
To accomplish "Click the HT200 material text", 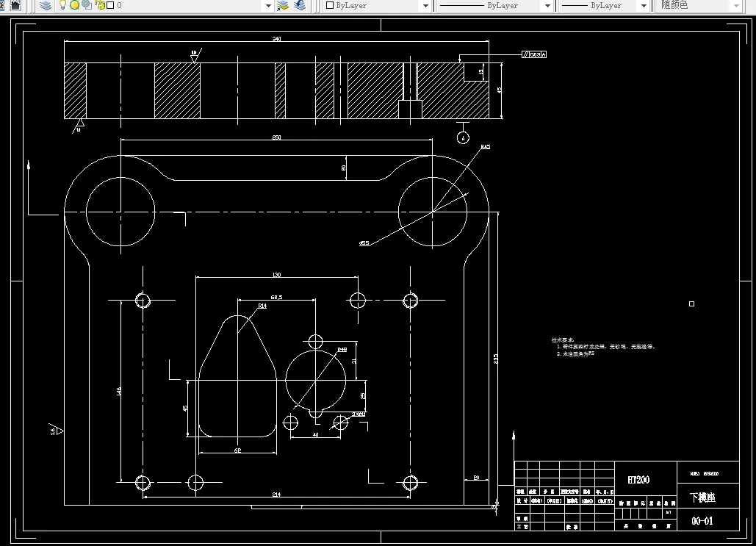I will click(639, 480).
